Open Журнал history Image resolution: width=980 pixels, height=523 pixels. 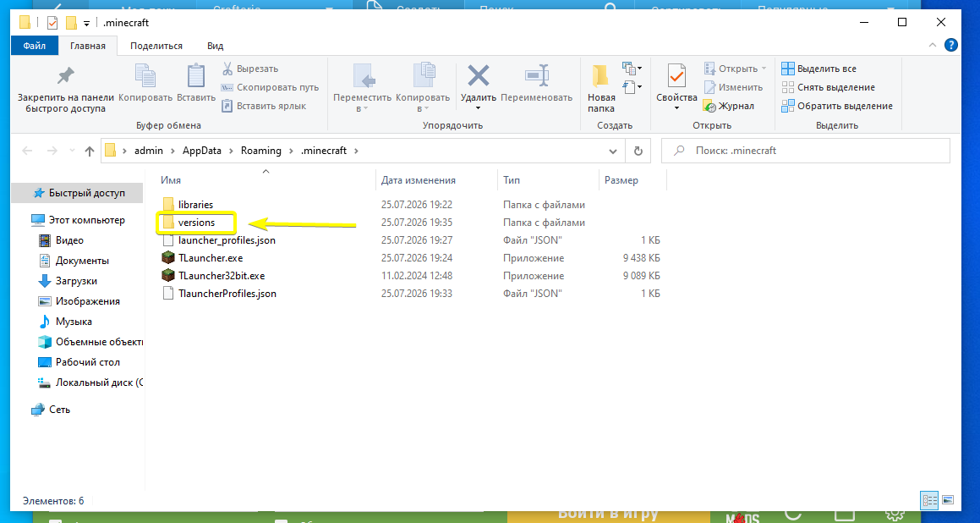[x=728, y=106]
